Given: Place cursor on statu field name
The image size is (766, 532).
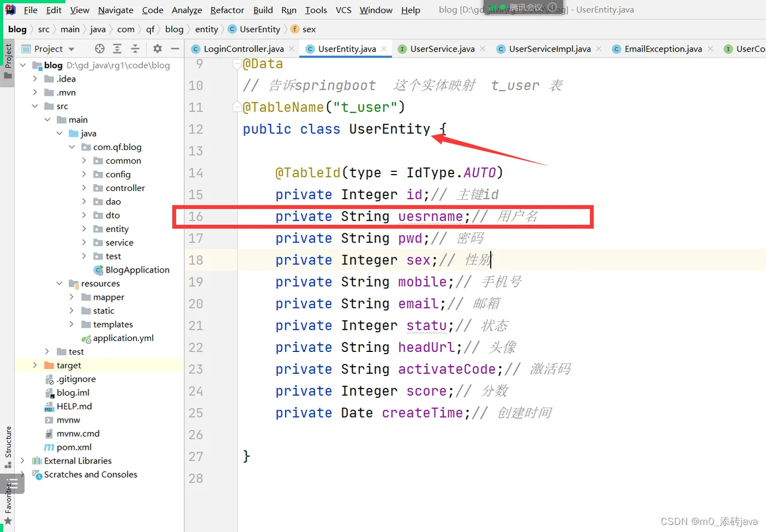Looking at the screenshot, I should click(x=426, y=326).
